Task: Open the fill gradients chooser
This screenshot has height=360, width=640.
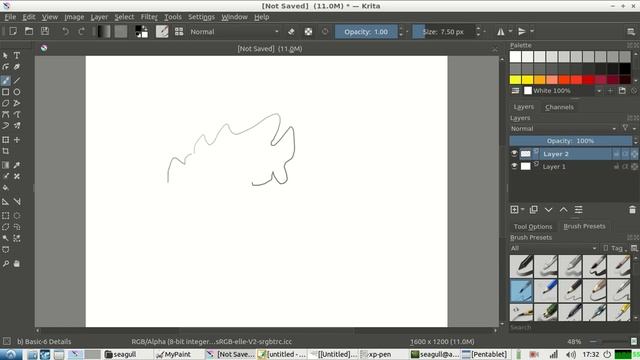Action: [x=104, y=31]
